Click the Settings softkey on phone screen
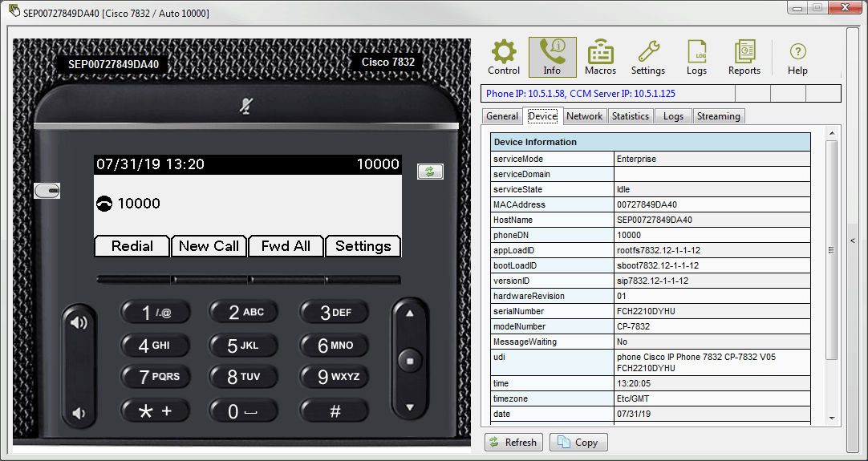Screen dimensions: 868x461 [363, 246]
